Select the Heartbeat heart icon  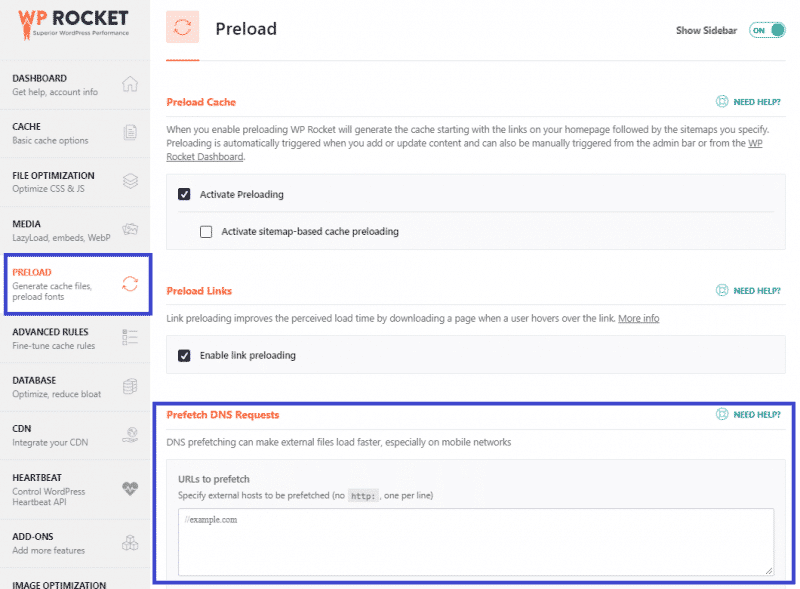tap(131, 489)
